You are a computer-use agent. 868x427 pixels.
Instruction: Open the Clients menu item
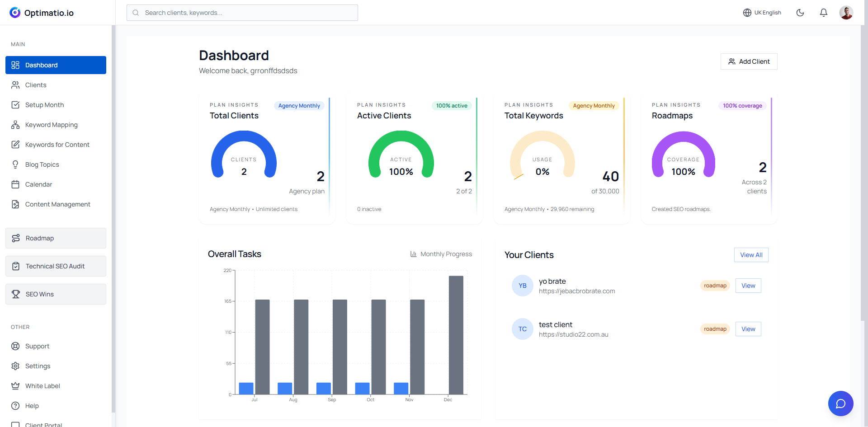pos(36,85)
